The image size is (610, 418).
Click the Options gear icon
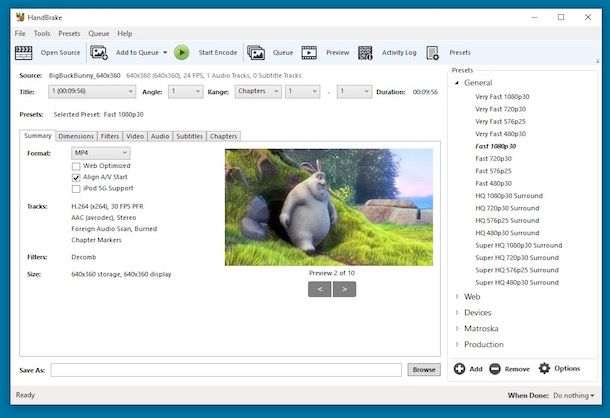(x=544, y=368)
